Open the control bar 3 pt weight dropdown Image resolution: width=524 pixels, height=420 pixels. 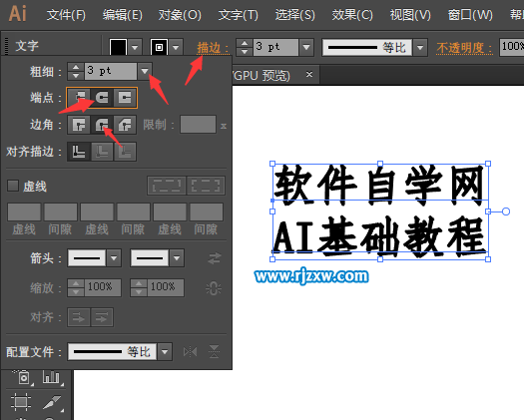point(306,47)
